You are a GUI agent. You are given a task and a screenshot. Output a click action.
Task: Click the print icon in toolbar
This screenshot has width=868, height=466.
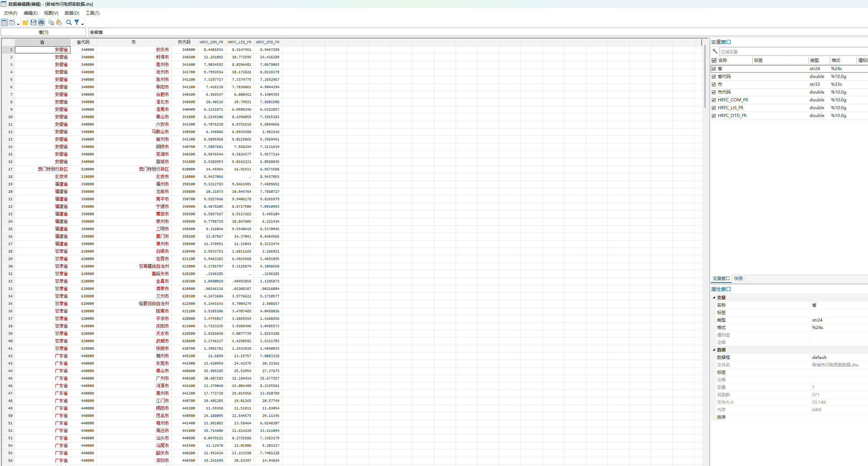(41, 22)
